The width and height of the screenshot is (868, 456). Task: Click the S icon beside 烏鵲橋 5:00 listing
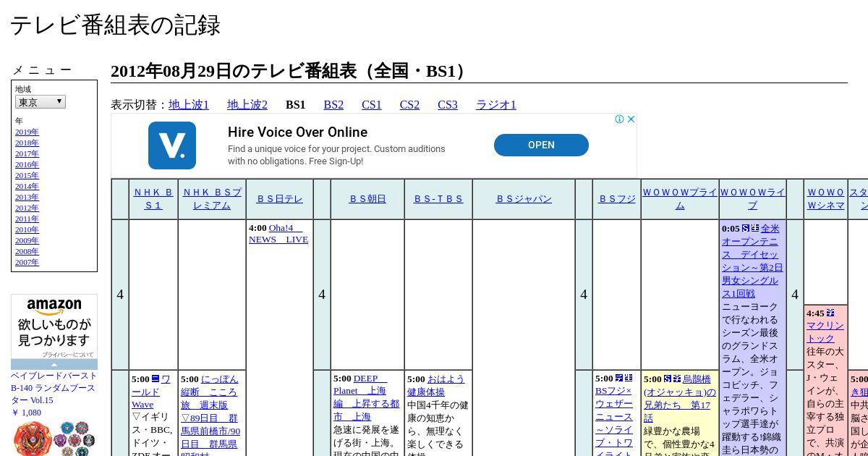click(x=668, y=379)
